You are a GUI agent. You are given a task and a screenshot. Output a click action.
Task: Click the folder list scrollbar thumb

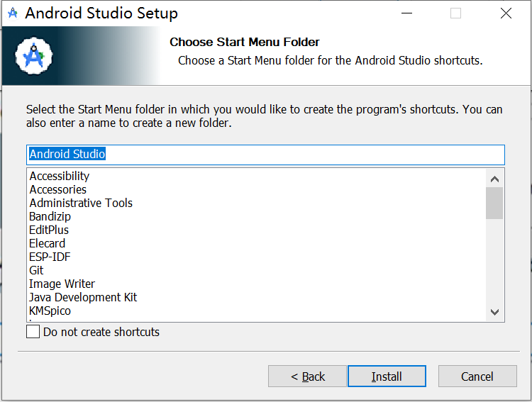click(x=494, y=203)
